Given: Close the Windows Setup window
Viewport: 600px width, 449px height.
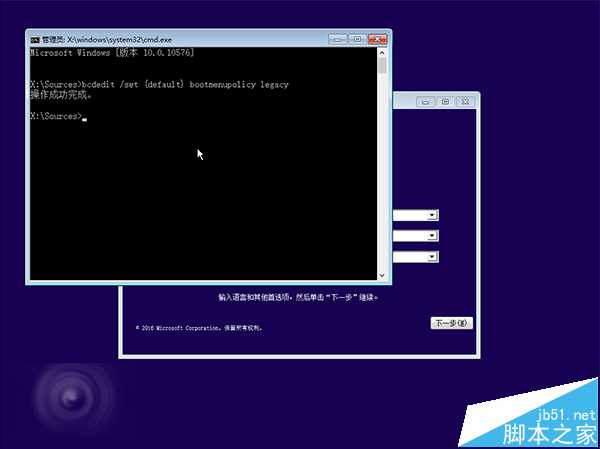Looking at the screenshot, I should pos(465,102).
